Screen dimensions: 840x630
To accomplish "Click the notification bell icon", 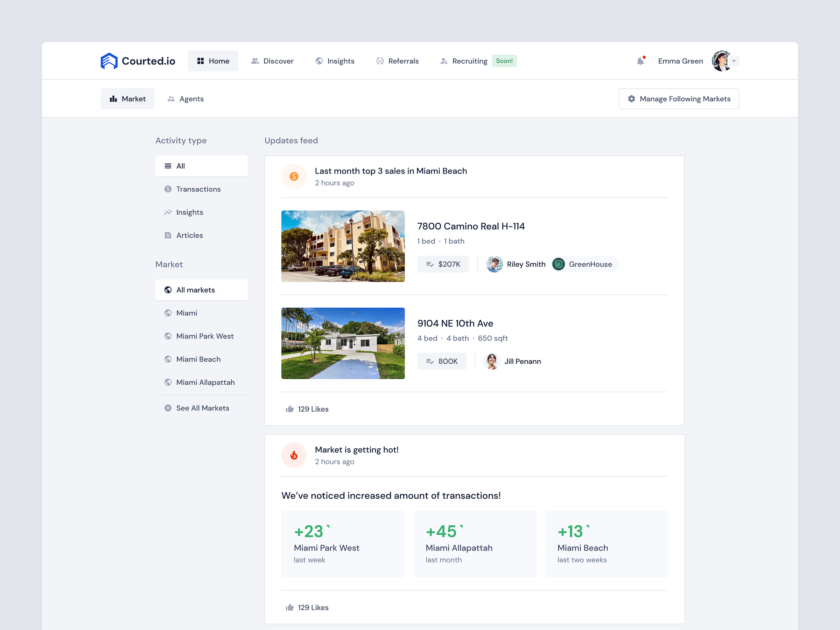I will pos(640,61).
